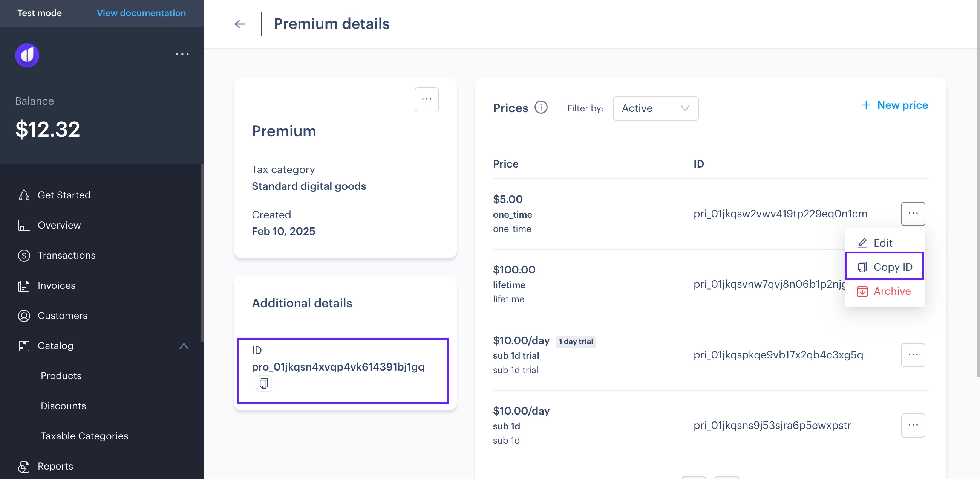Open the Overview chart icon in sidebar

click(x=24, y=225)
